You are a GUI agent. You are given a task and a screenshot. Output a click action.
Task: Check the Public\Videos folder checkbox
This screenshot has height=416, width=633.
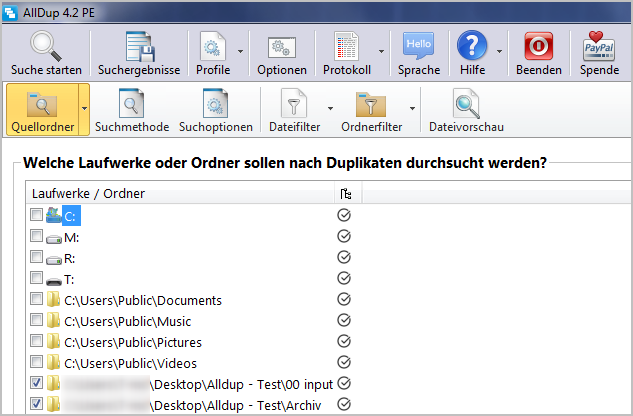point(36,361)
